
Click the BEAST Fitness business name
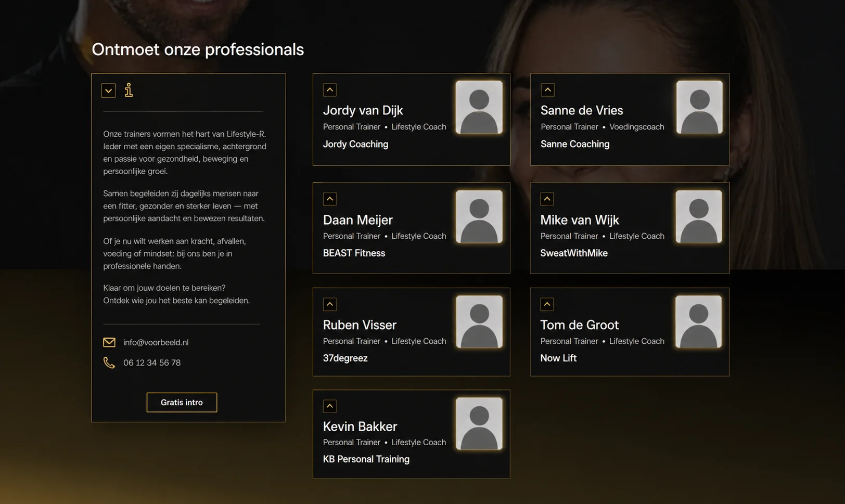[354, 253]
